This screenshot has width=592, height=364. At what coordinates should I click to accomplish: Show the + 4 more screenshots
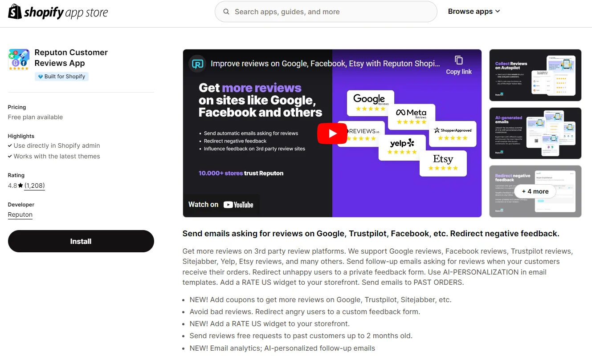pyautogui.click(x=535, y=191)
